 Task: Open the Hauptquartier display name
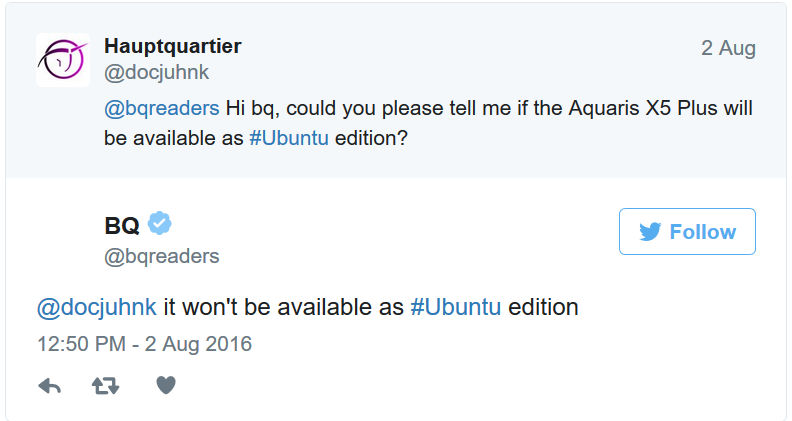point(172,46)
